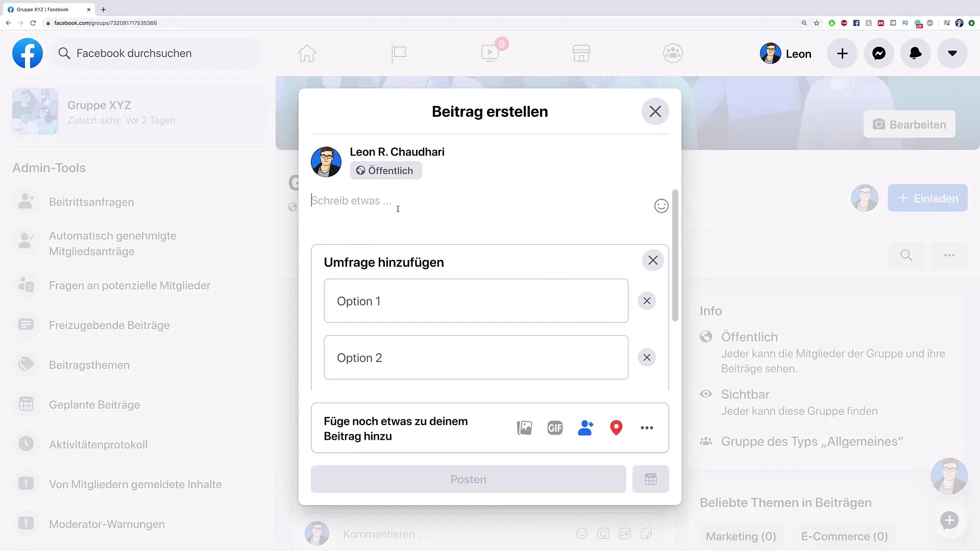Click the tag people icon in toolbar
Image resolution: width=980 pixels, height=551 pixels.
[x=585, y=428]
